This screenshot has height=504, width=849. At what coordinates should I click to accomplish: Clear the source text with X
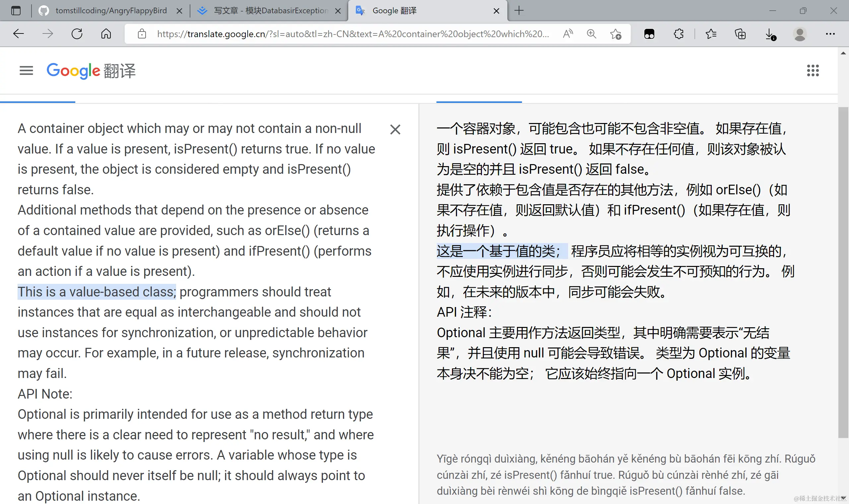pyautogui.click(x=395, y=129)
